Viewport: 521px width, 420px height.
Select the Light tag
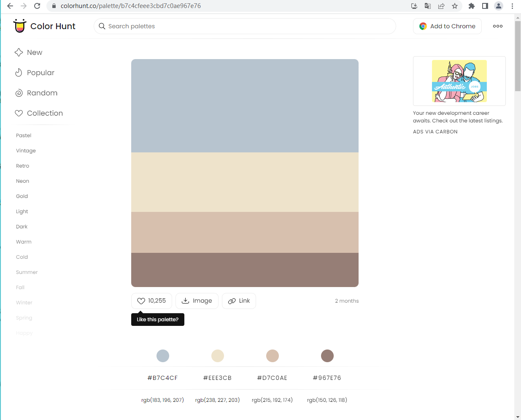(x=22, y=211)
